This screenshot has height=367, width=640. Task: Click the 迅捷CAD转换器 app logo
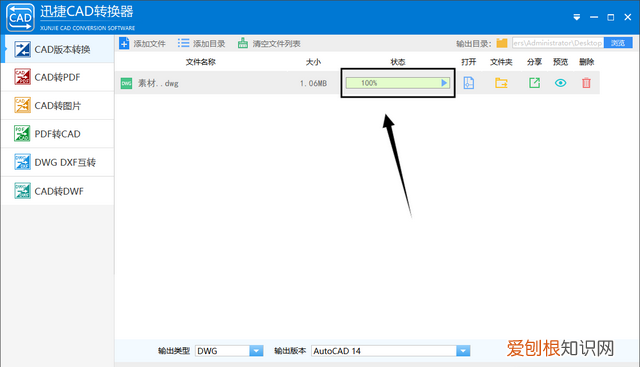(x=20, y=17)
